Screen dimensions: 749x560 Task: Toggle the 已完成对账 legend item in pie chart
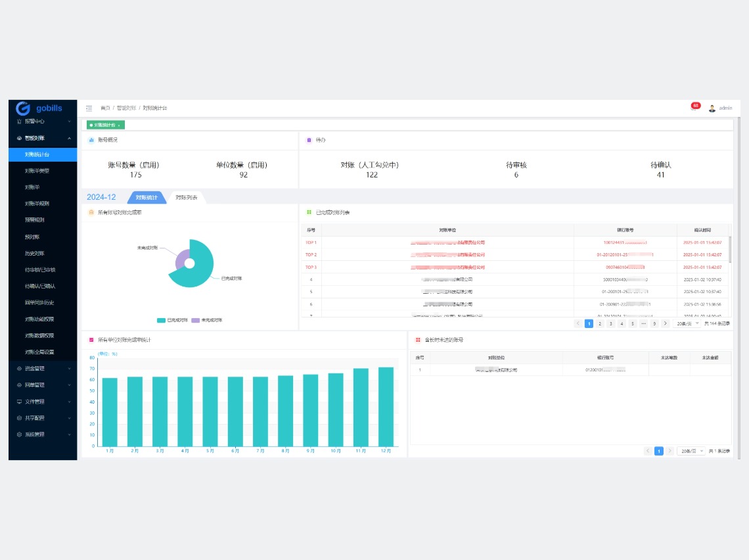pos(172,320)
